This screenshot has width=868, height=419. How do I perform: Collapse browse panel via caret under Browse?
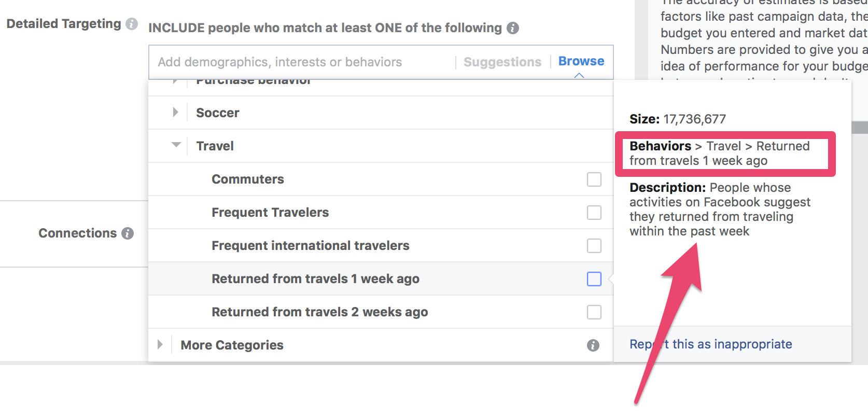(579, 76)
